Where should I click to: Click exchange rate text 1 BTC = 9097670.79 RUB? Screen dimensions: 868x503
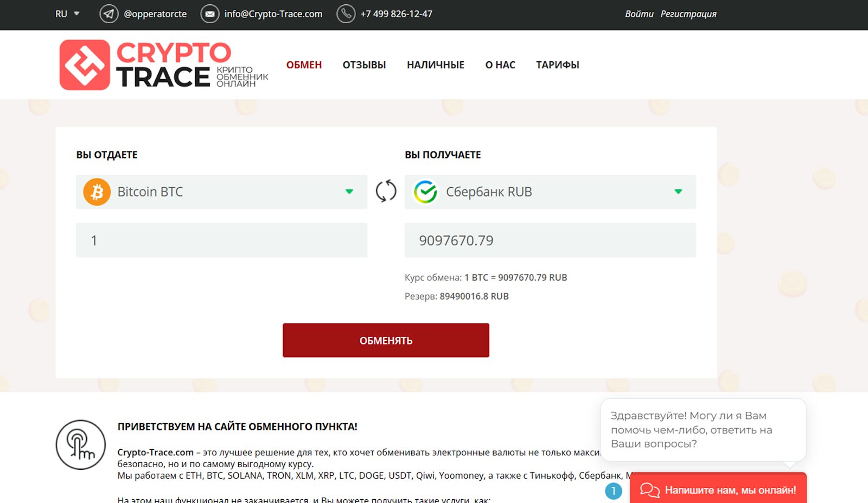point(516,277)
